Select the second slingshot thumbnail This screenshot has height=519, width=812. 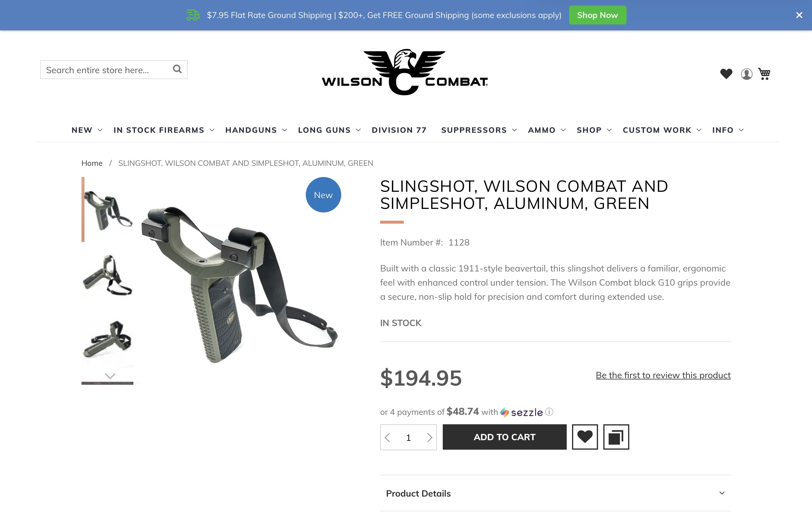108,275
